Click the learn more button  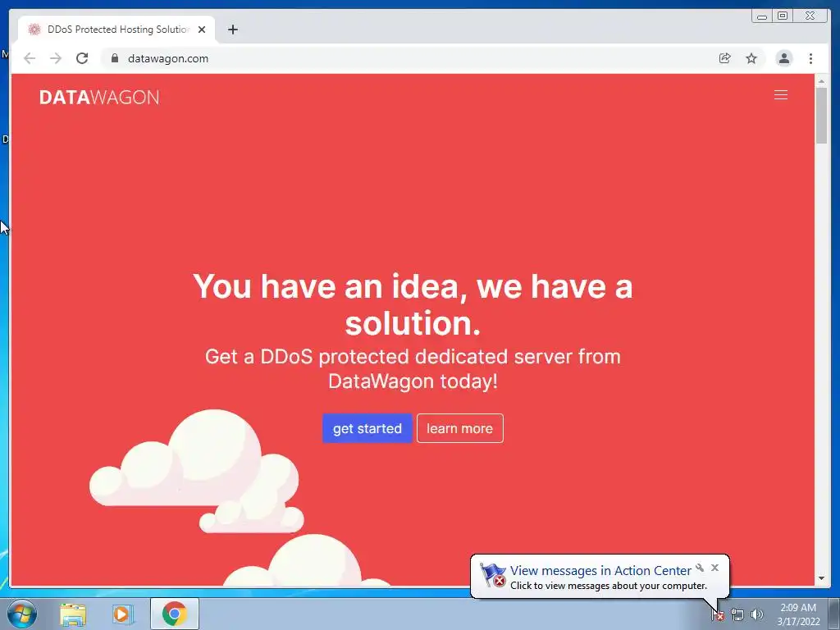click(x=459, y=428)
